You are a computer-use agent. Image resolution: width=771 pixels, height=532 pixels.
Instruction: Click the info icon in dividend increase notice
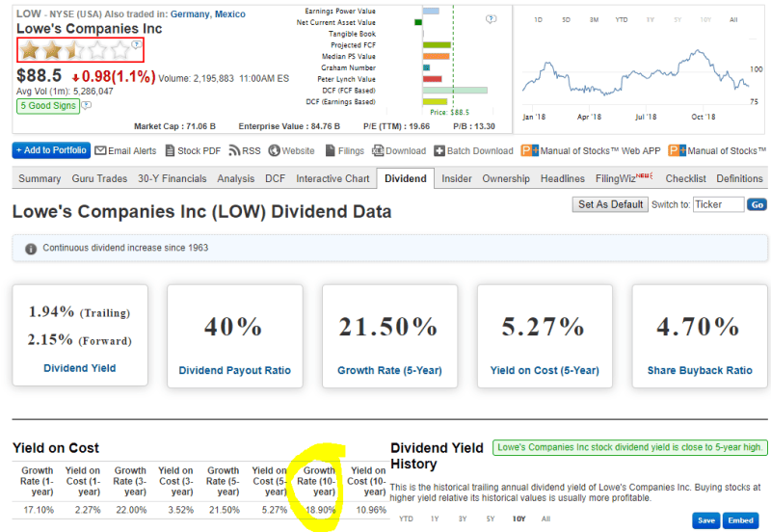pyautogui.click(x=31, y=249)
